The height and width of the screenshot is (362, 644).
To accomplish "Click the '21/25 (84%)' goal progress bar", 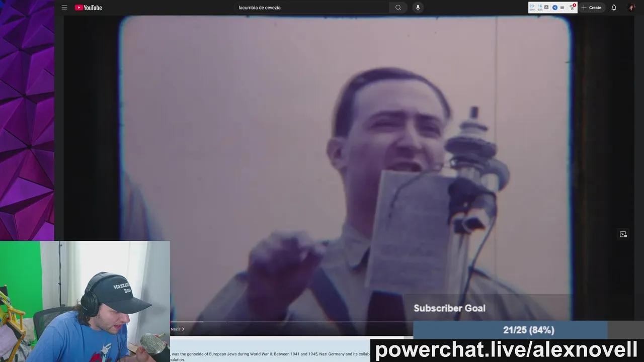I will click(528, 330).
